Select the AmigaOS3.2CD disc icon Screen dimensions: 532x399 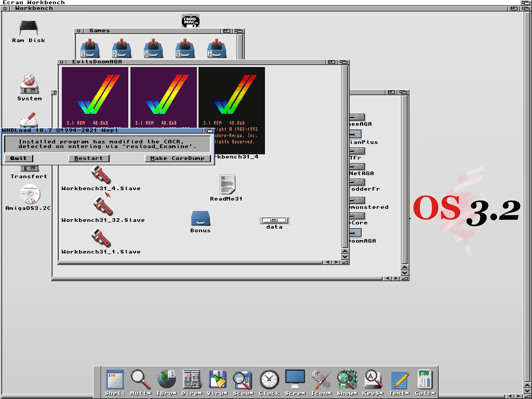click(30, 194)
